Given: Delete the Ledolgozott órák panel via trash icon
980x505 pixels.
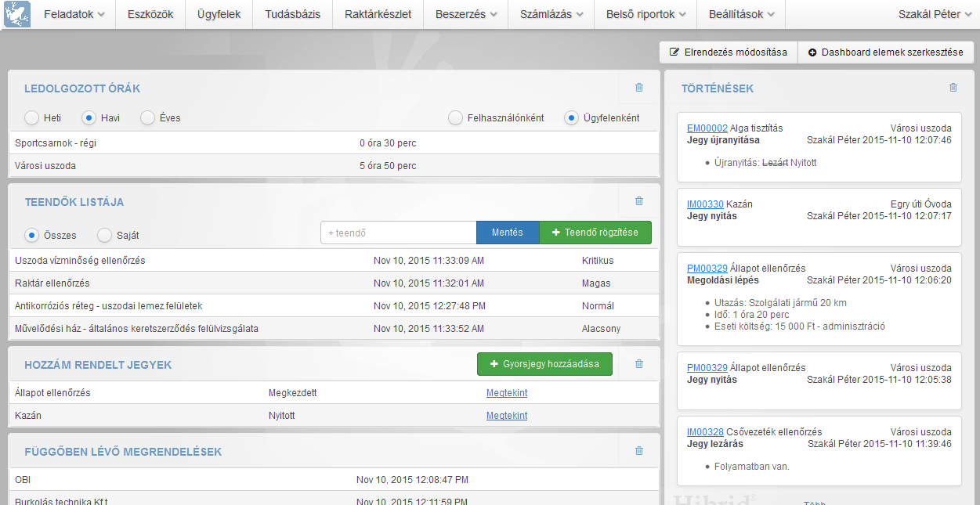Looking at the screenshot, I should [639, 88].
